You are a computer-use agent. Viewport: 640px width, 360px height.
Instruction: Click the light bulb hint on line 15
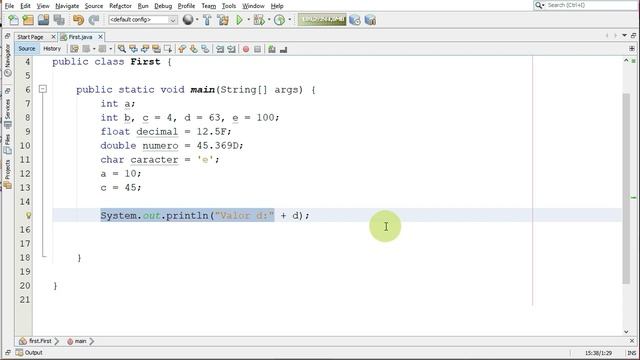point(28,215)
